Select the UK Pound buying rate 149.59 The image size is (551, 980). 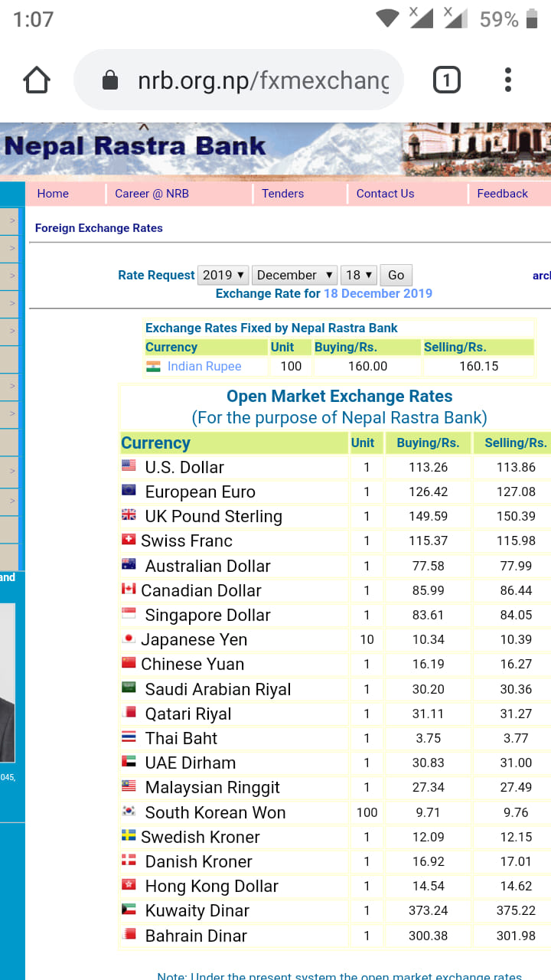tap(429, 516)
